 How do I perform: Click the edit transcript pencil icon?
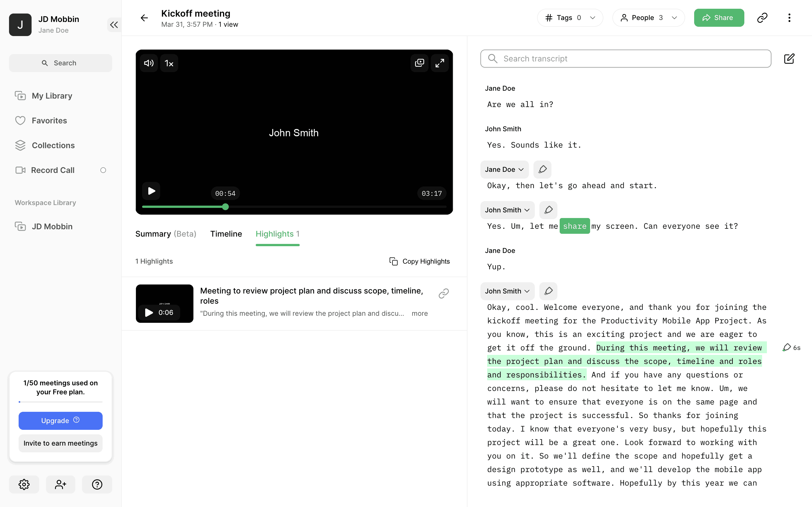(x=789, y=59)
